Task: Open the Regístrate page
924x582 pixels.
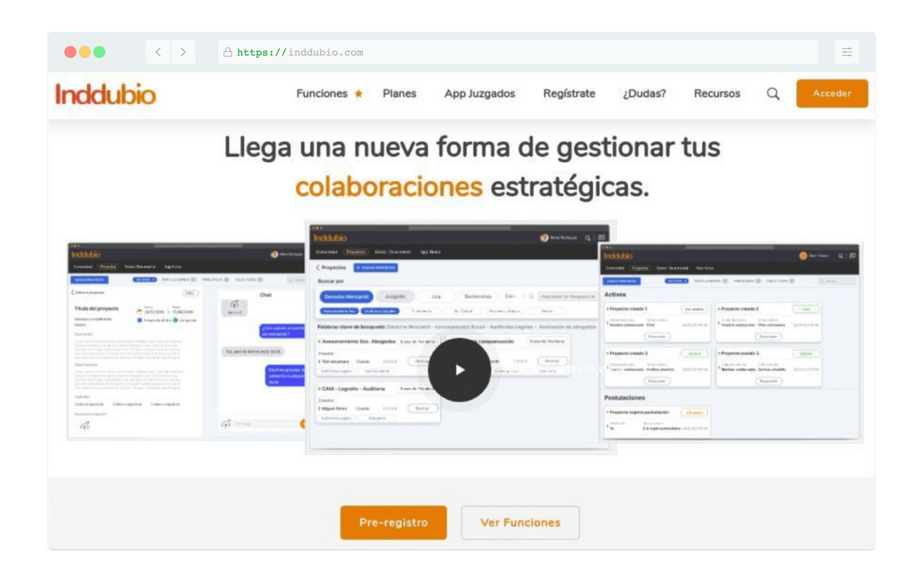Action: [x=569, y=94]
